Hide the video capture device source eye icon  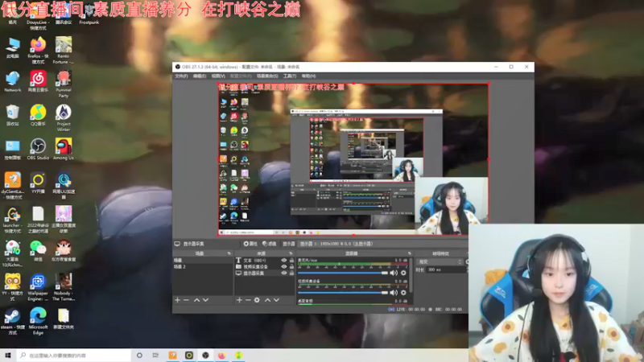tap(284, 267)
